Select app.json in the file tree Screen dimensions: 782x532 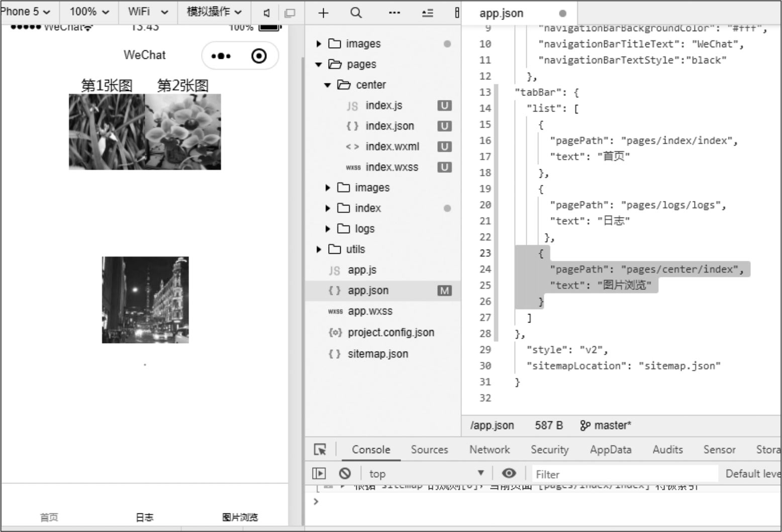coord(383,290)
